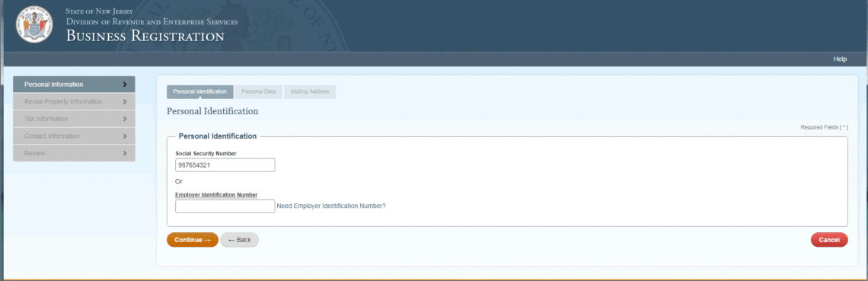Click arrow next to Review

(x=125, y=153)
